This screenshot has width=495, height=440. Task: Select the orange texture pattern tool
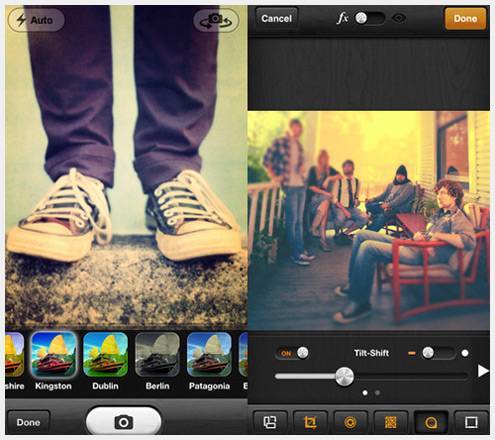[391, 422]
